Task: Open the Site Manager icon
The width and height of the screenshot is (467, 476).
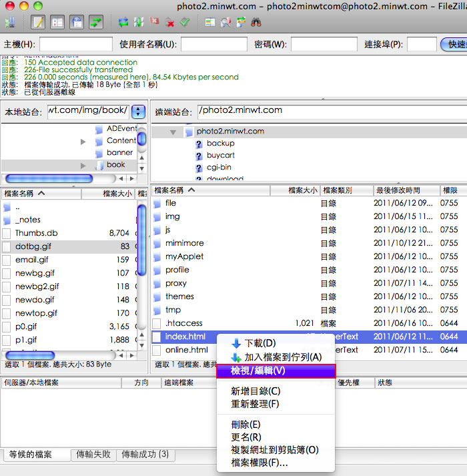Action: pyautogui.click(x=10, y=22)
